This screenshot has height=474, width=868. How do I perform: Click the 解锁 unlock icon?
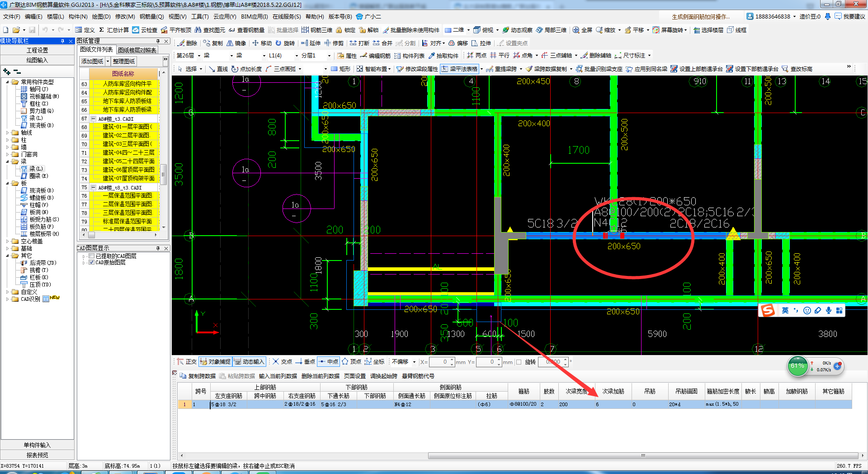tap(369, 30)
